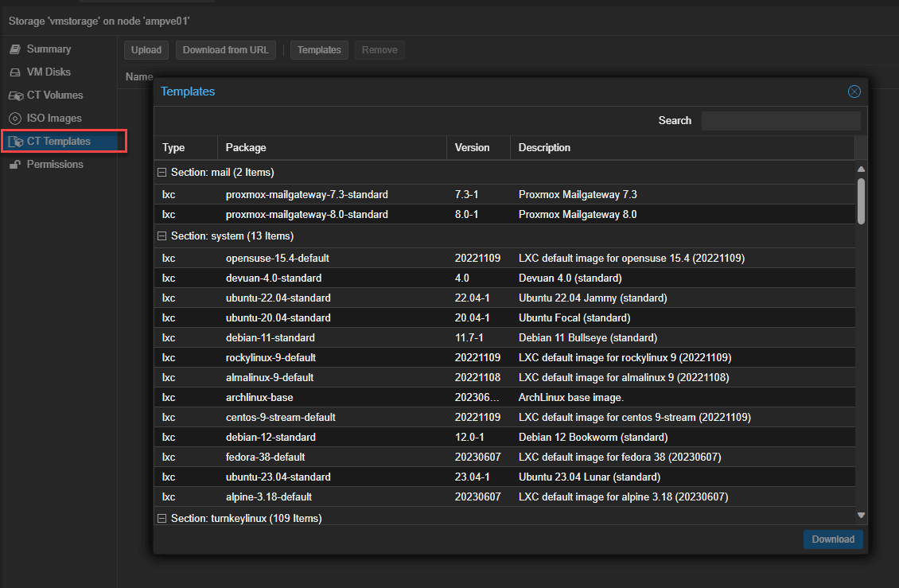Open the Summary panel via its book icon
This screenshot has height=588, width=899.
[x=15, y=49]
